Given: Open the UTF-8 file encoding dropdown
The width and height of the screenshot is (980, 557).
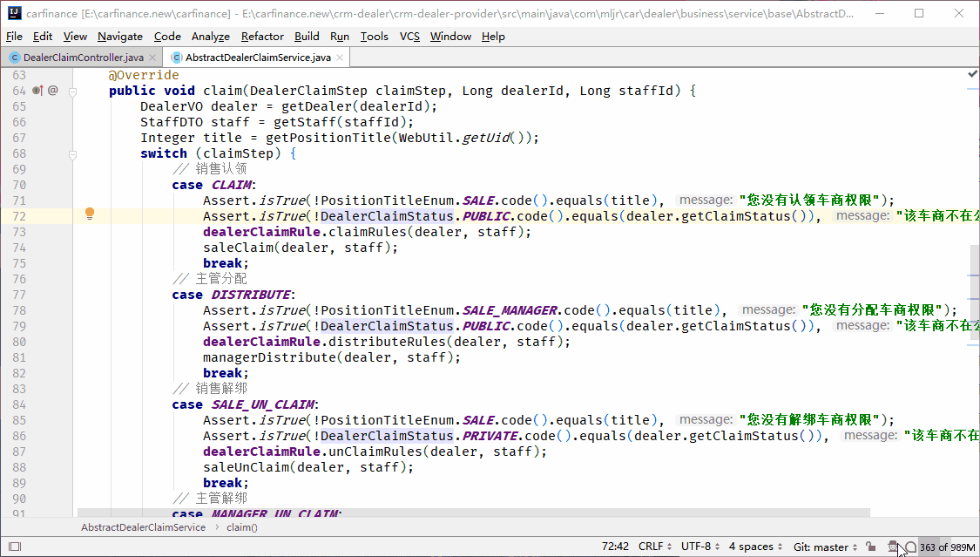Looking at the screenshot, I should click(x=700, y=547).
